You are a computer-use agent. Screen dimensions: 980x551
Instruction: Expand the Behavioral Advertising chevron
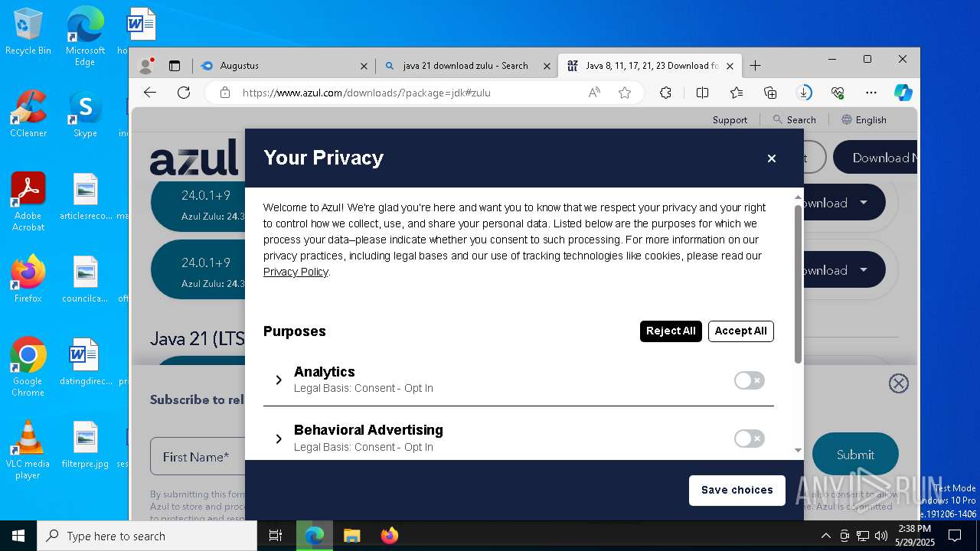(279, 439)
